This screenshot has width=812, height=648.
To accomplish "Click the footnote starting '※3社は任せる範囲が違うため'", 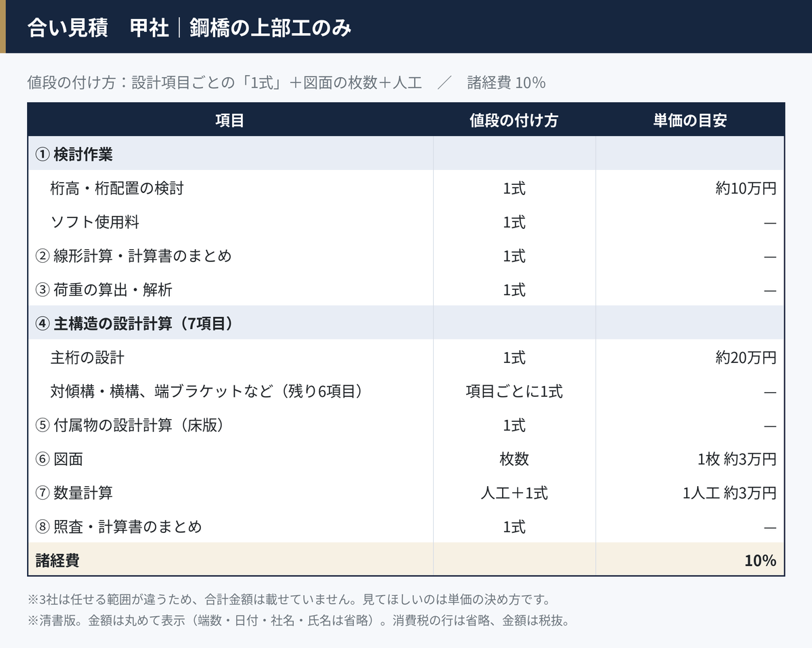I will coord(289,600).
